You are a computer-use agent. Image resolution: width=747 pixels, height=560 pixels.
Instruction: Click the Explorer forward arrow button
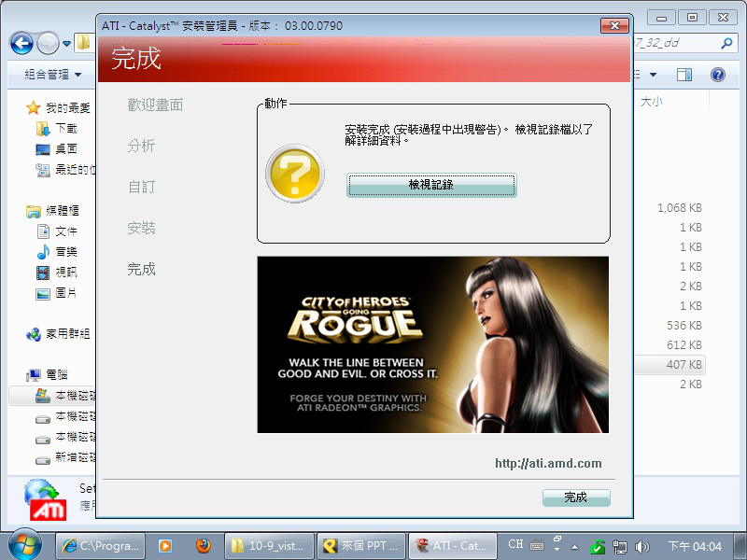click(x=48, y=43)
